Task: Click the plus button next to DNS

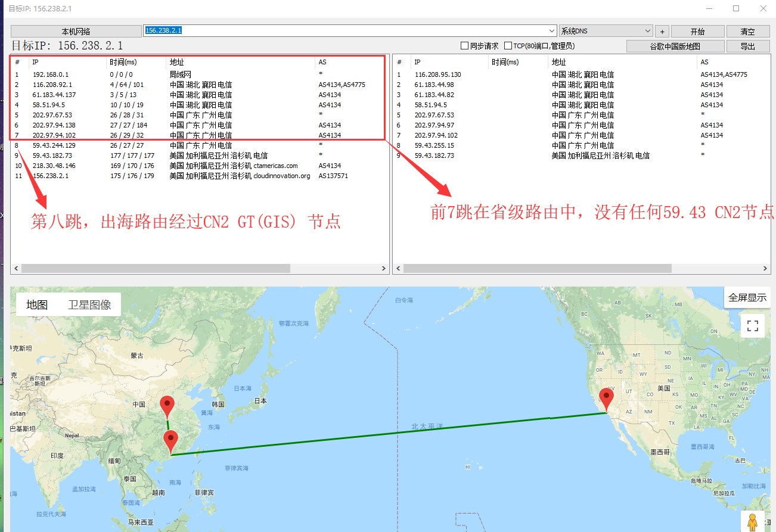Action: point(662,32)
